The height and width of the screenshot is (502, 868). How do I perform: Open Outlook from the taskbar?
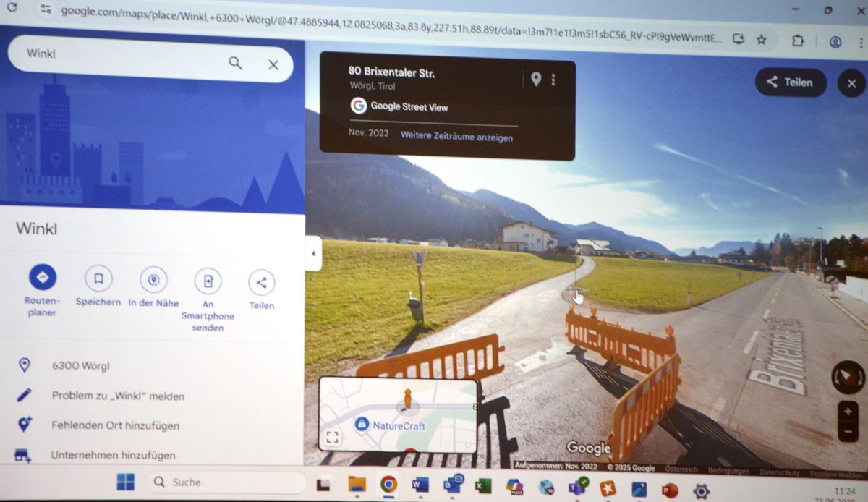click(x=453, y=485)
